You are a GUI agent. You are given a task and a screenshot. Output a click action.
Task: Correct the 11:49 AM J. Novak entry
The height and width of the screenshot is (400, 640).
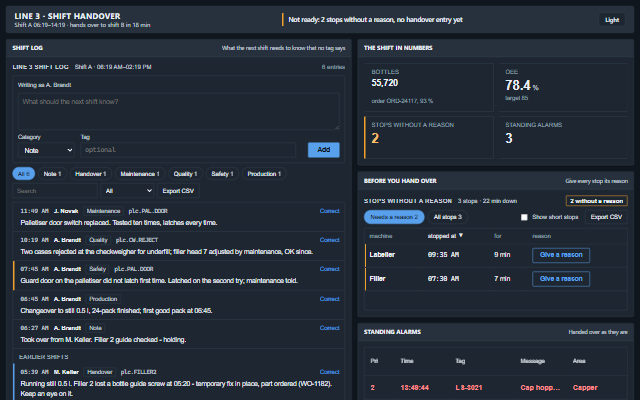coord(329,211)
